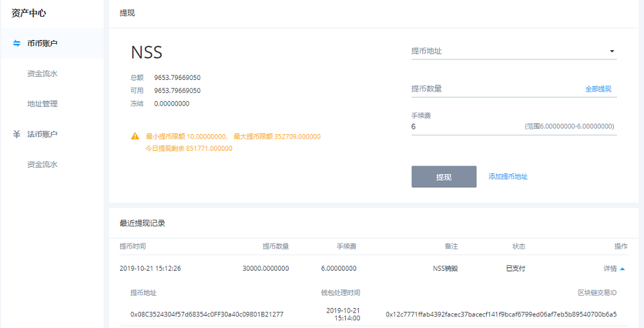
Task: Click the 添加提币地址 link
Action: (508, 177)
